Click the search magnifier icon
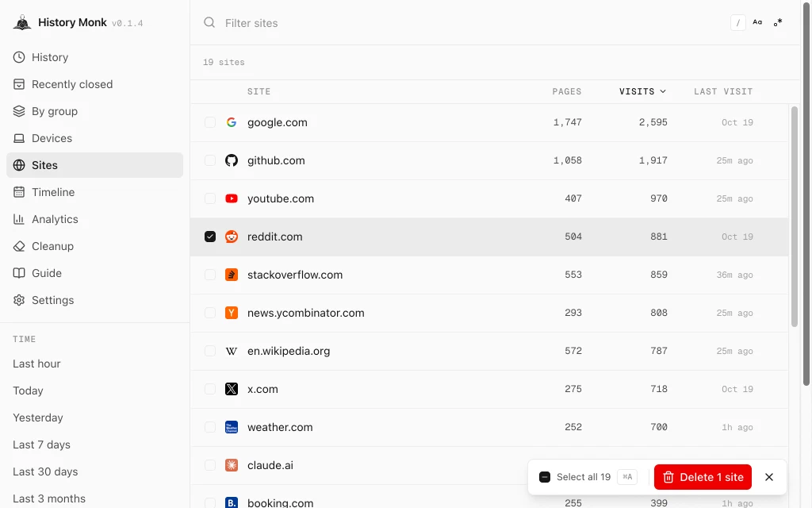This screenshot has height=508, width=812. (x=209, y=22)
